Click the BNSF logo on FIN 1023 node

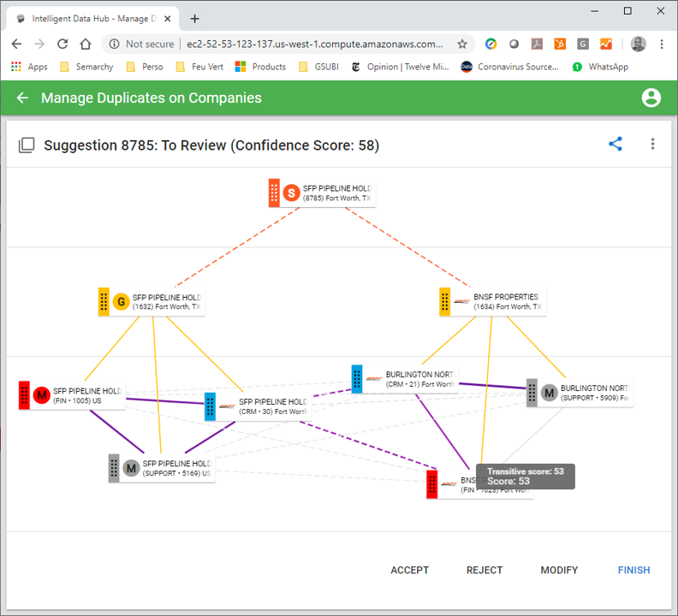pos(449,484)
